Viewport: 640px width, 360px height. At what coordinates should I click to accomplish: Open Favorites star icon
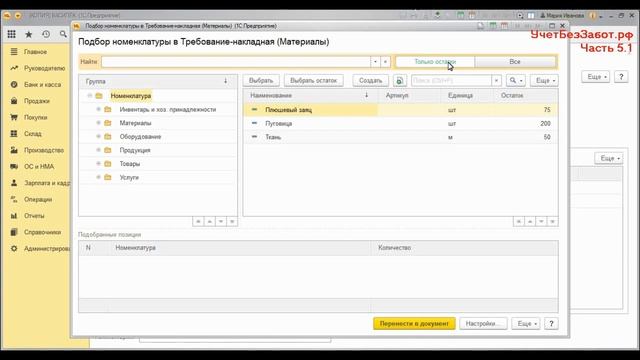pyautogui.click(x=29, y=34)
